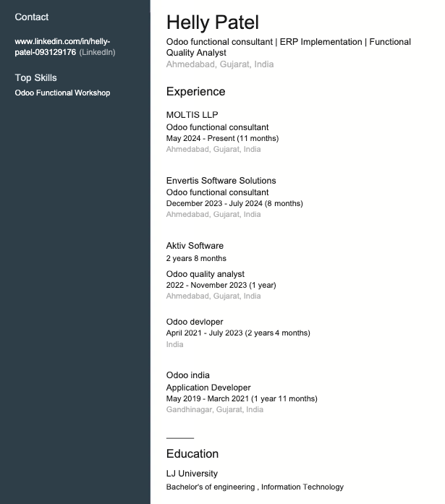Click the April 2021 - July 2023 dates

pyautogui.click(x=238, y=333)
